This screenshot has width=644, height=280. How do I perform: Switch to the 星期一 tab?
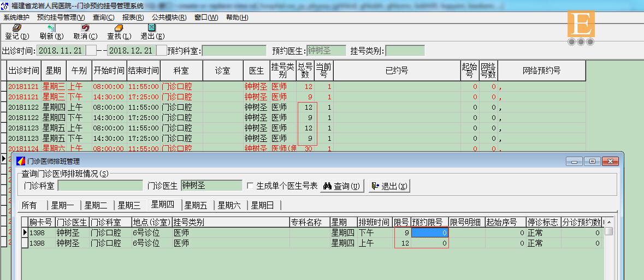coord(63,205)
